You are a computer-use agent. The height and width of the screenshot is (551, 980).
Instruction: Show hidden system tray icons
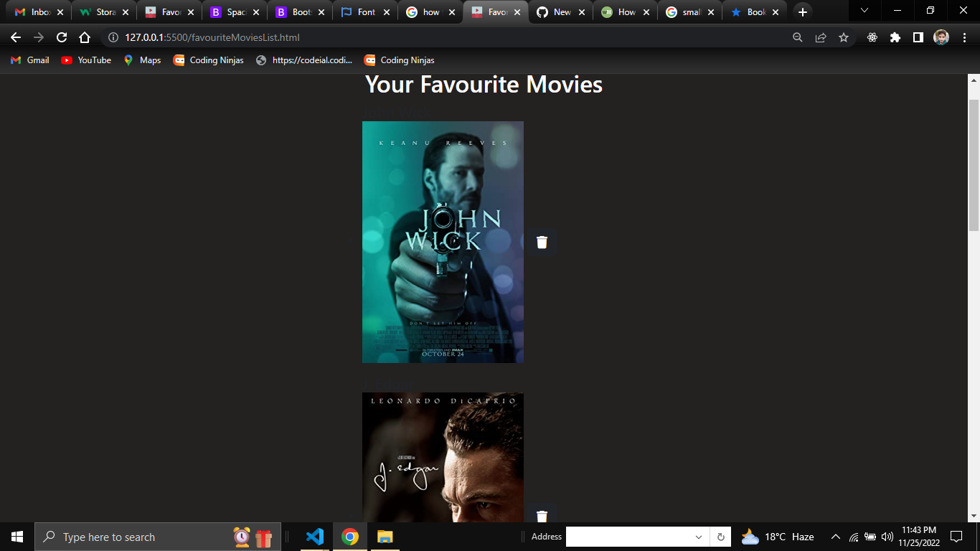[835, 537]
